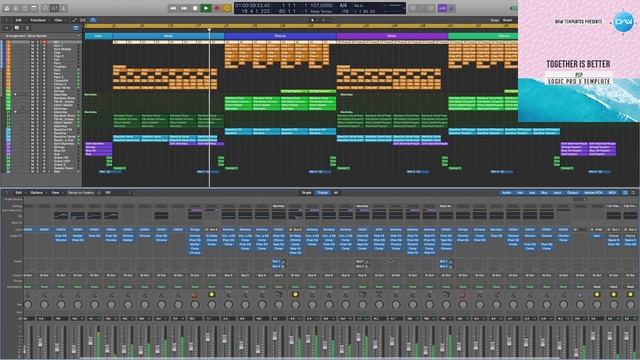This screenshot has width=640, height=360.
Task: Toggle the Inst channel filter button
Action: tap(520, 193)
